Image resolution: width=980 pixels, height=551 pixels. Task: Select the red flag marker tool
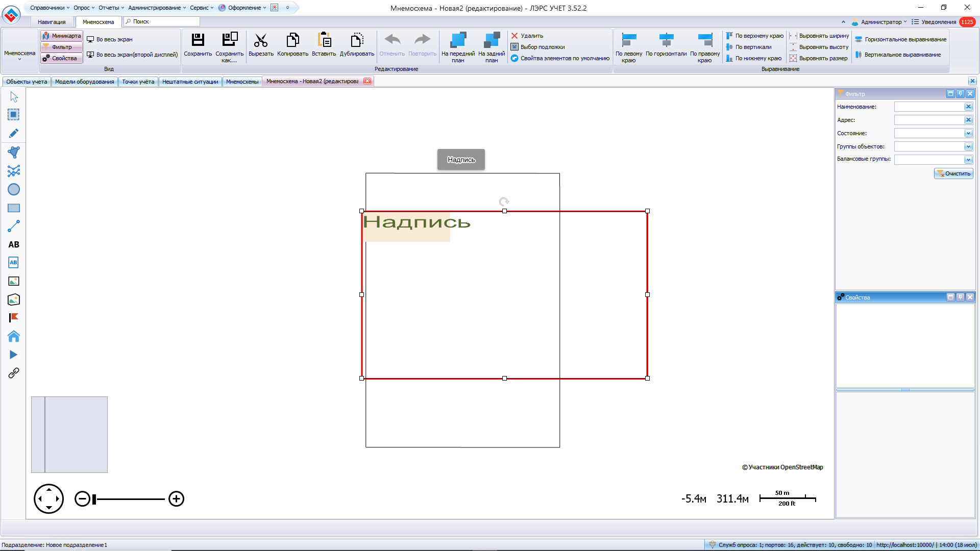pos(14,318)
